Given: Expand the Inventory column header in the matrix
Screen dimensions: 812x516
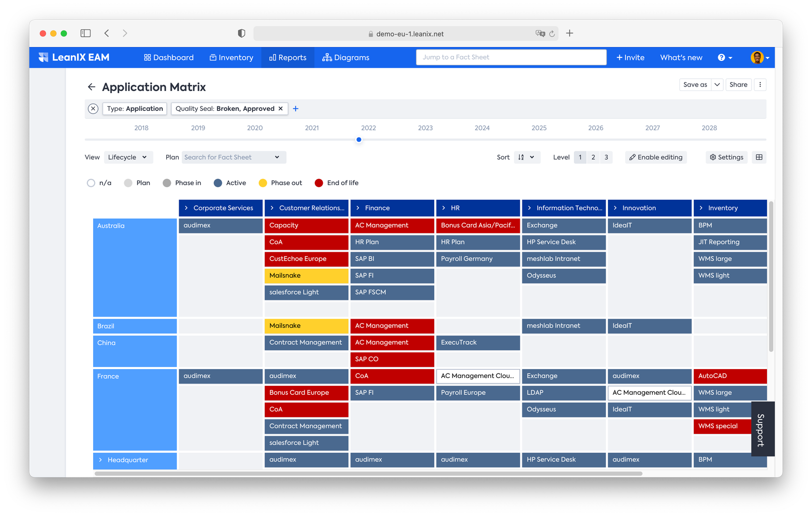Looking at the screenshot, I should click(x=701, y=208).
